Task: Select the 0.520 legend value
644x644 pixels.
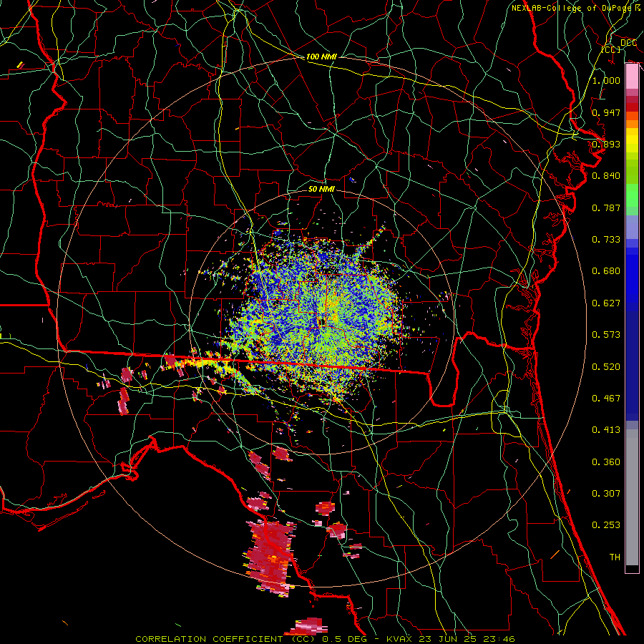Action: [x=606, y=367]
